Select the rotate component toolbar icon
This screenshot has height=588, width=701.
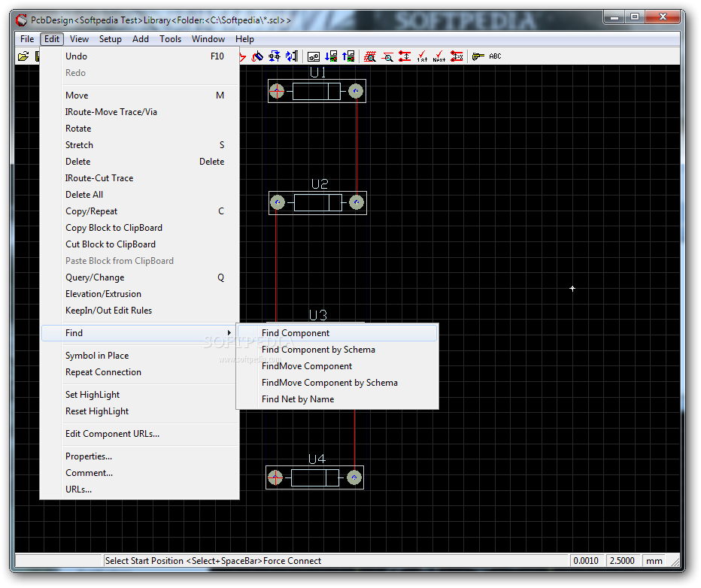point(257,56)
